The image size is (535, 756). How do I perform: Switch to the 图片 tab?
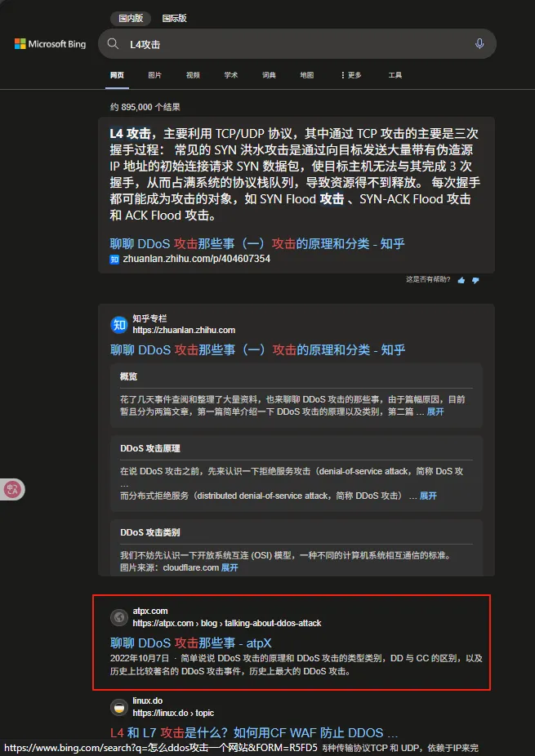[155, 75]
